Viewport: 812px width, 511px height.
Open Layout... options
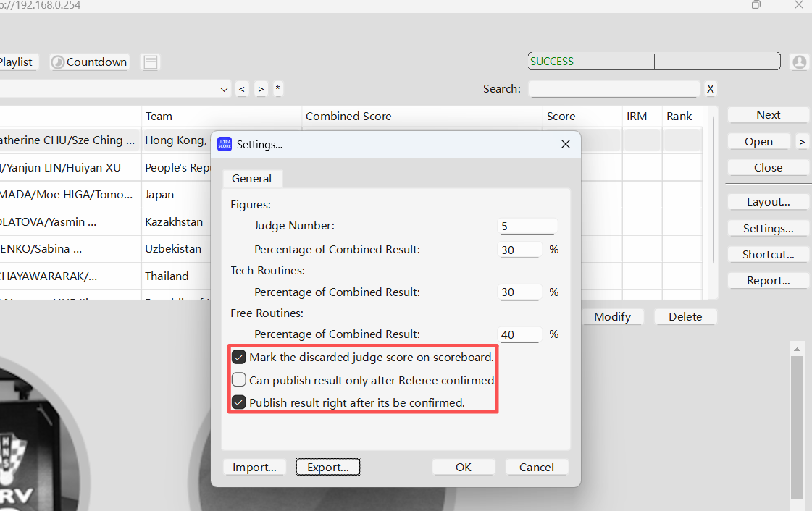(x=768, y=202)
